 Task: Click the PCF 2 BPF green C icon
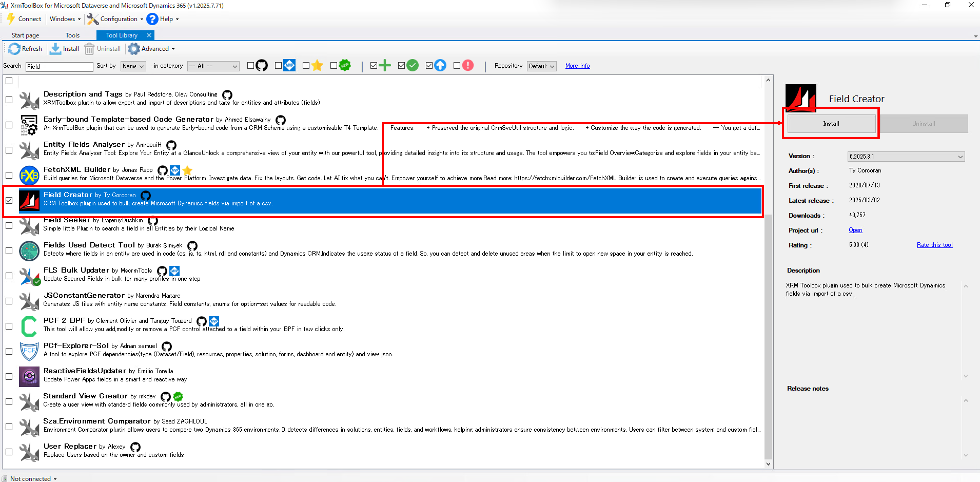(x=29, y=326)
